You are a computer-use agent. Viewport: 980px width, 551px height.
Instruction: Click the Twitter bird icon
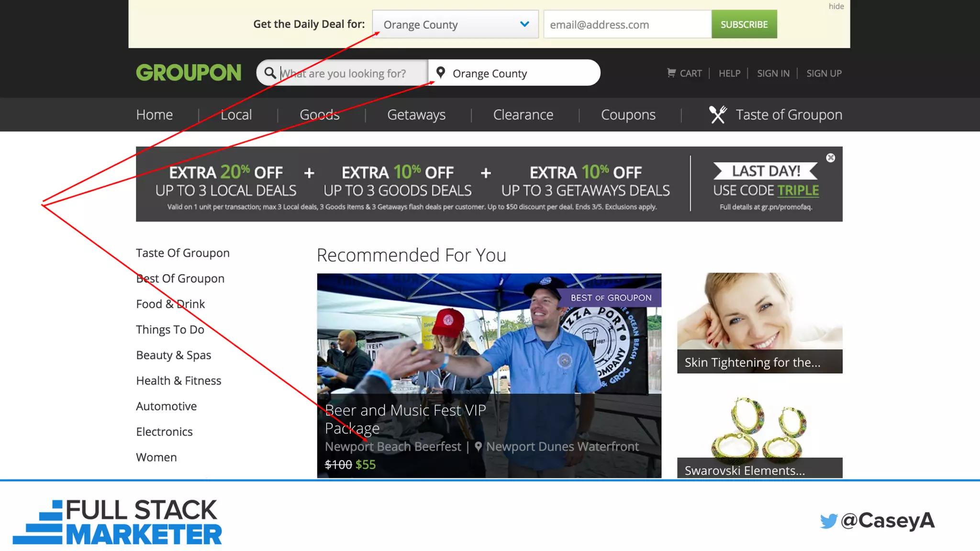[829, 521]
